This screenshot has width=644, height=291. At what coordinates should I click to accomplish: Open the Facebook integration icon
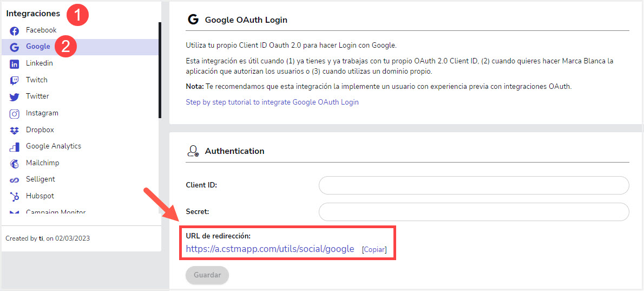pyautogui.click(x=15, y=31)
